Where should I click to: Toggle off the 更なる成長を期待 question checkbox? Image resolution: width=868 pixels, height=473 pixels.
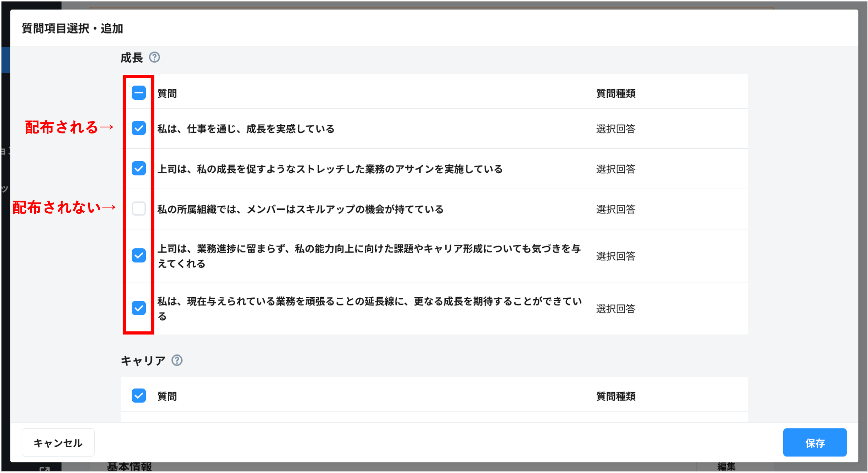point(138,308)
